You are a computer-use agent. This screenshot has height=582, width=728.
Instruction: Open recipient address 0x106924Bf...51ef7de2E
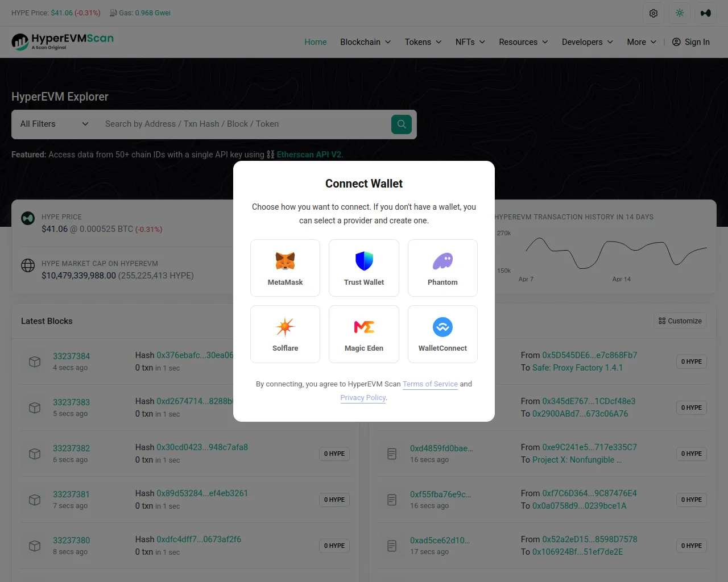click(x=577, y=552)
